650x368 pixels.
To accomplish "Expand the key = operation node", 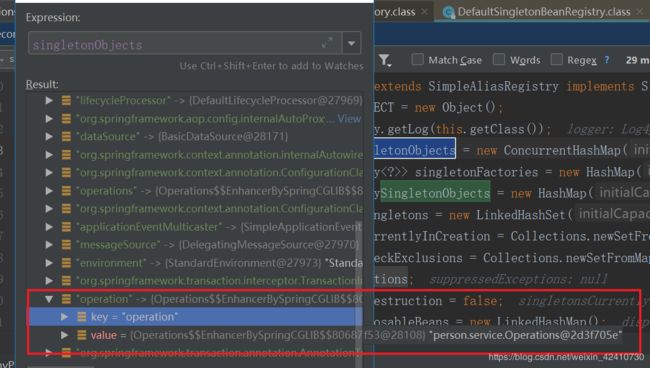I will 64,317.
